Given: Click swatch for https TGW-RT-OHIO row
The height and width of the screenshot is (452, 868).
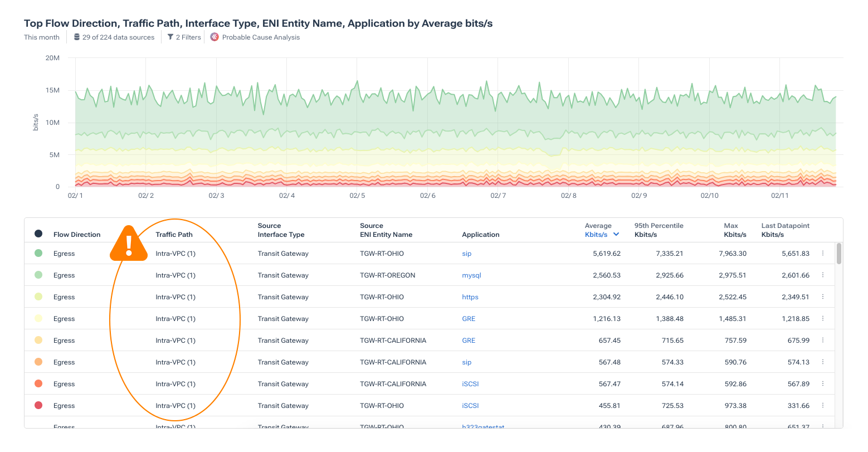Looking at the screenshot, I should (x=38, y=297).
